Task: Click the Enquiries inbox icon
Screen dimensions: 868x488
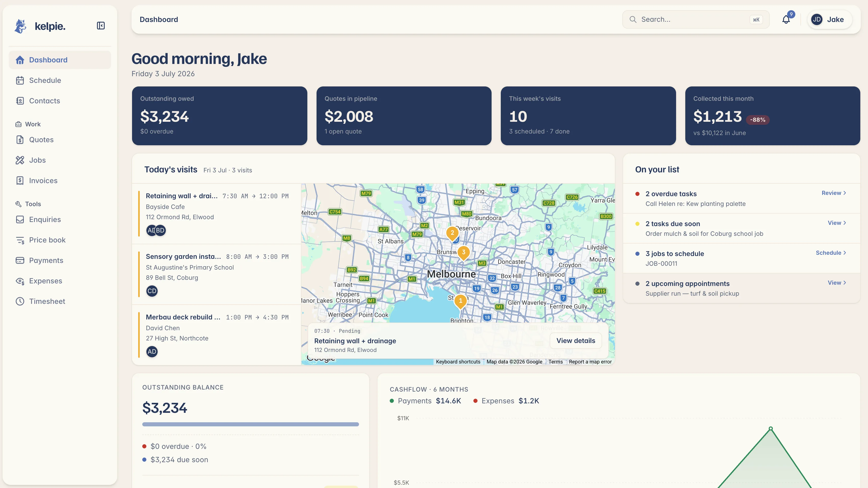Action: tap(20, 220)
